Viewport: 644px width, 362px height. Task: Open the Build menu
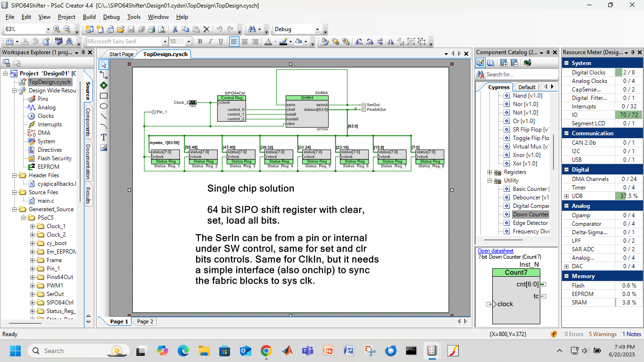(x=89, y=16)
